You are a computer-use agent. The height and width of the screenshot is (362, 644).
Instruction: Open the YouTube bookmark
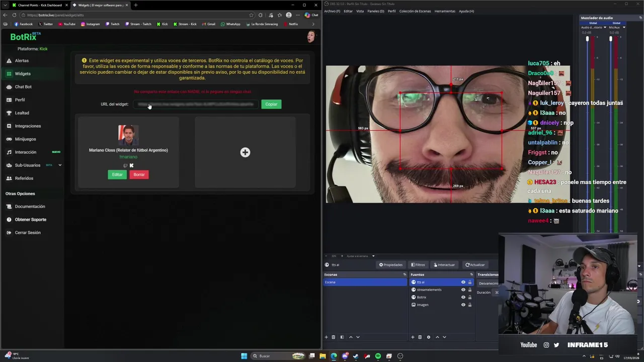pos(67,24)
